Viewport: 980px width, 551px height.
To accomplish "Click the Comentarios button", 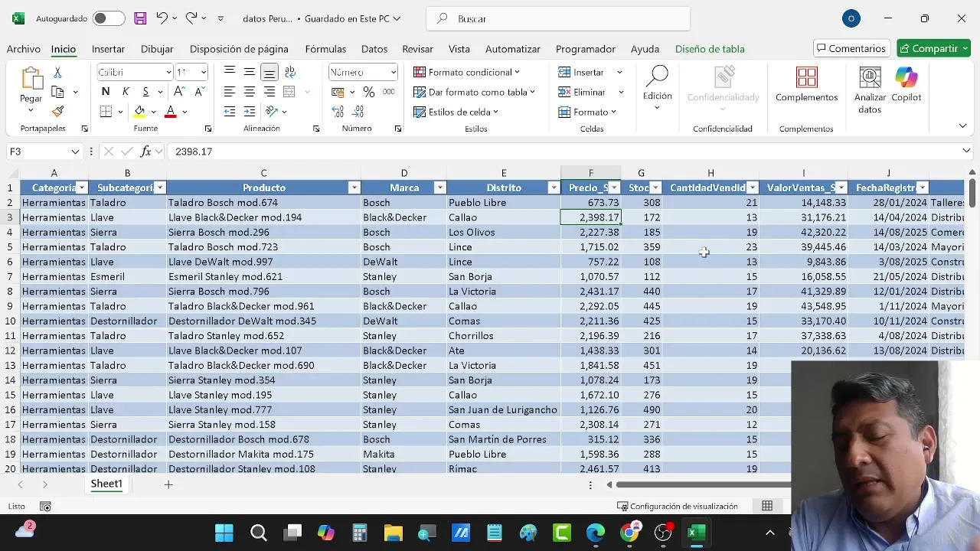I will tap(851, 48).
